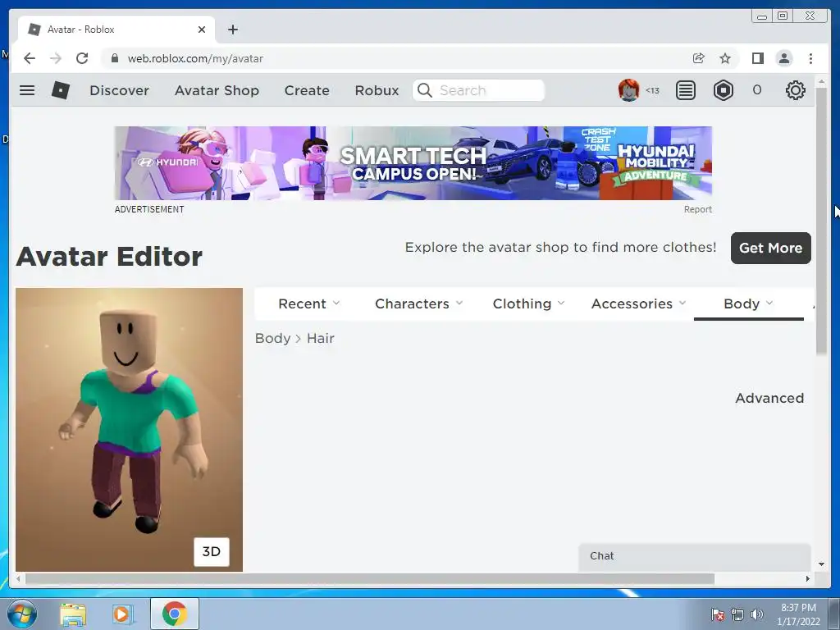Open the Windows Start button
Screen dimensions: 840x630
tap(22, 614)
